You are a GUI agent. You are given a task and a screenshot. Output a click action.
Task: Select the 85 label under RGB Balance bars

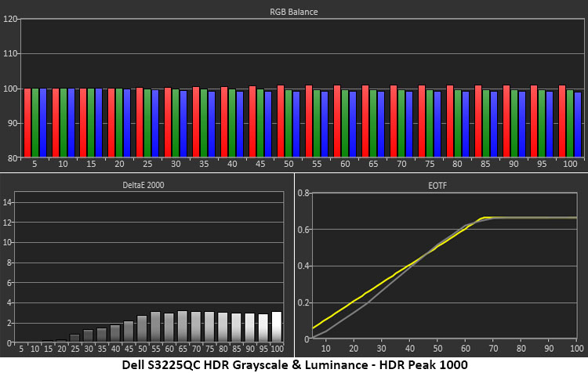(485, 165)
